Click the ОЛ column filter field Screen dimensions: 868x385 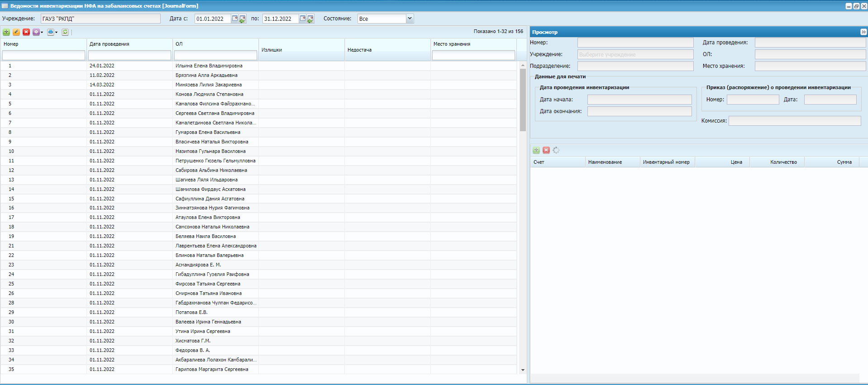[x=215, y=55]
